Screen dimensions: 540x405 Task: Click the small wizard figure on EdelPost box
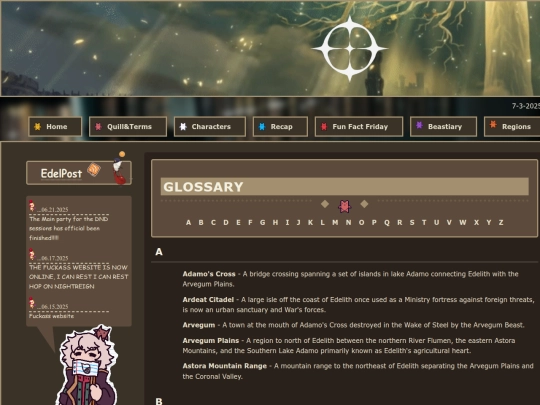(x=119, y=168)
